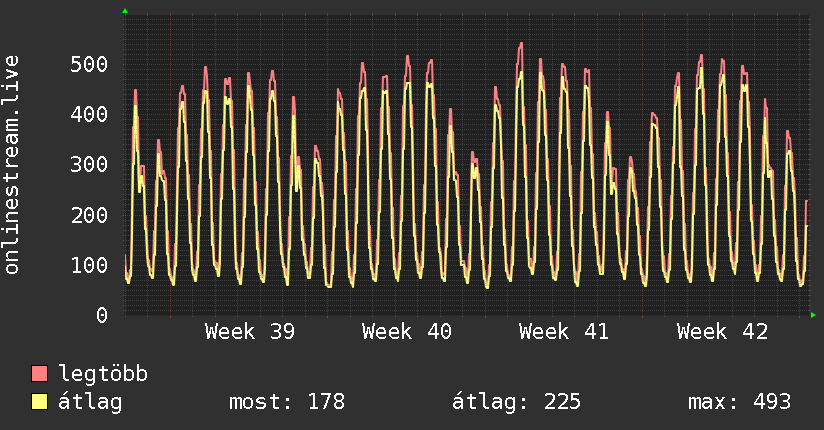824x430 pixels.
Task: Click the 'Week 41' axis label
Action: coord(564,332)
